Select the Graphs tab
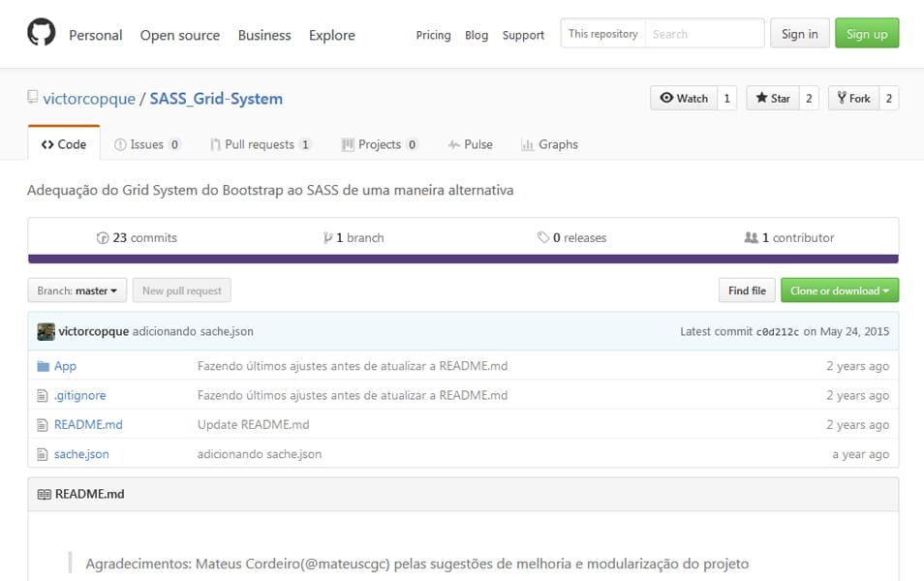The height and width of the screenshot is (581, 924). click(x=549, y=143)
